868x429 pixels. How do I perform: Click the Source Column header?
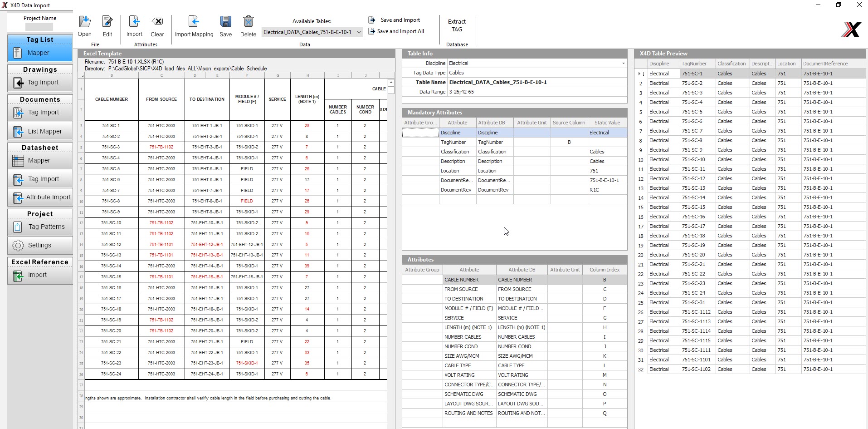tap(569, 123)
